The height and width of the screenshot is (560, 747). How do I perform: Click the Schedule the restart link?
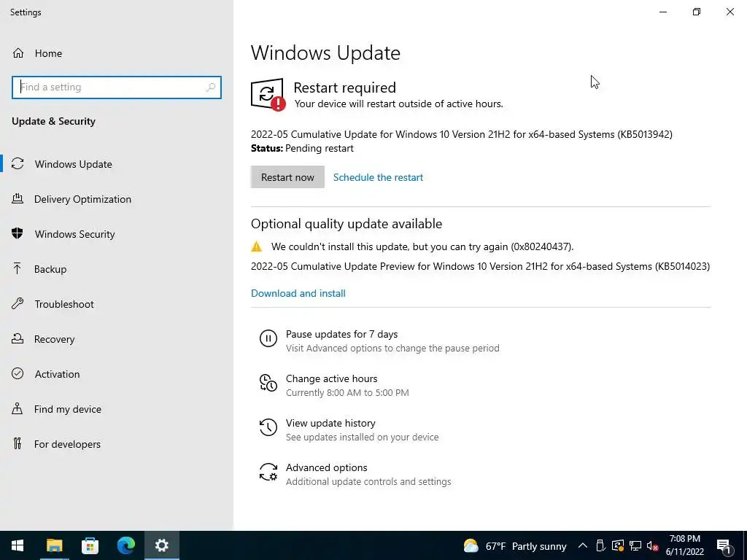pyautogui.click(x=378, y=177)
